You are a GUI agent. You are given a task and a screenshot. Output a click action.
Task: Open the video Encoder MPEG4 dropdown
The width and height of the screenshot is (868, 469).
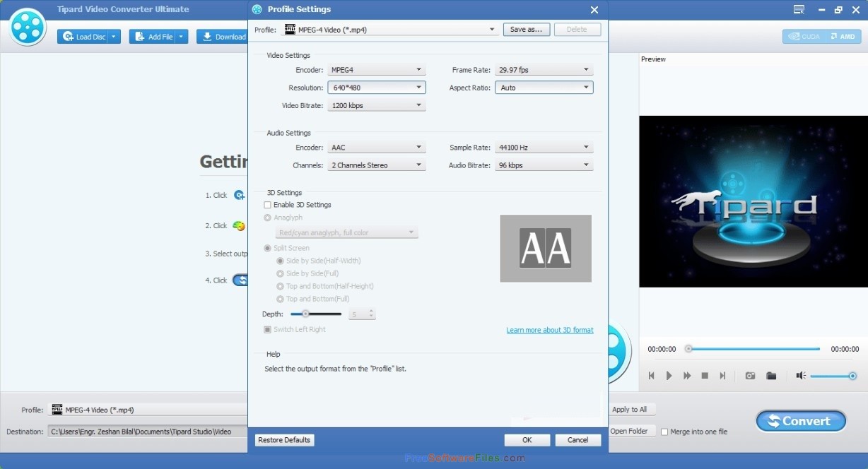pyautogui.click(x=377, y=70)
